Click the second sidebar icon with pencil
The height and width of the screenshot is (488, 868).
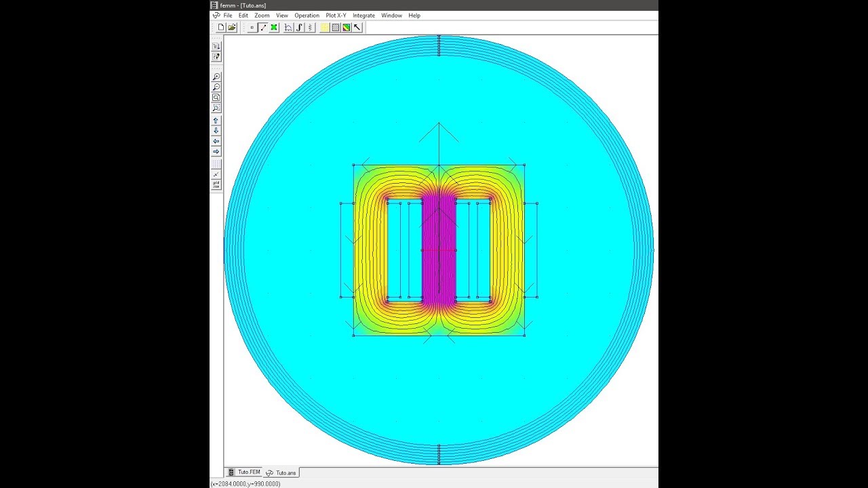(216, 56)
